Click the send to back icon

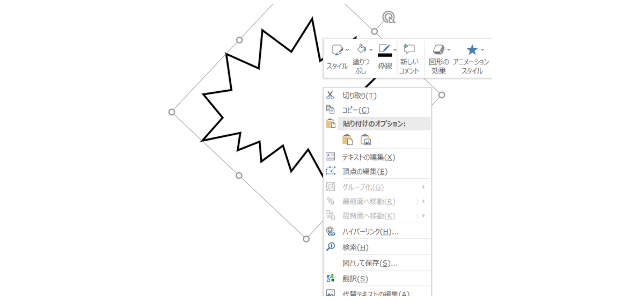tap(331, 215)
